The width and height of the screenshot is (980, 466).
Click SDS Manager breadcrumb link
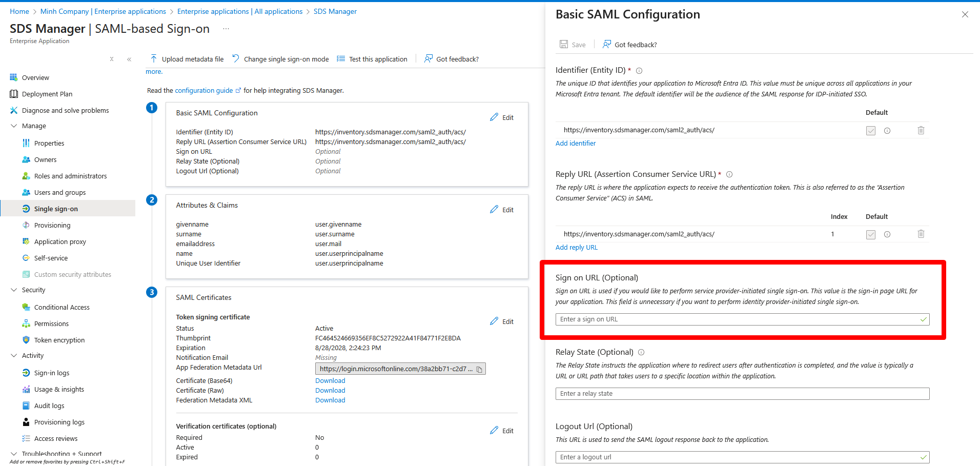[335, 11]
